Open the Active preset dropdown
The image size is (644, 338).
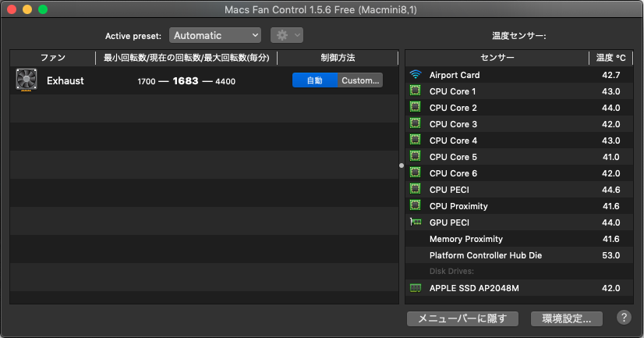pos(215,35)
